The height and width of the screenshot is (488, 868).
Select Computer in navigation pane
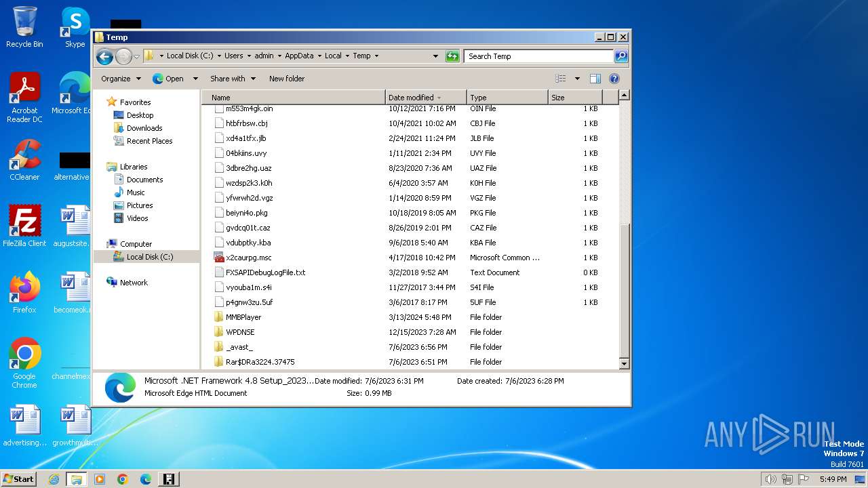[136, 244]
